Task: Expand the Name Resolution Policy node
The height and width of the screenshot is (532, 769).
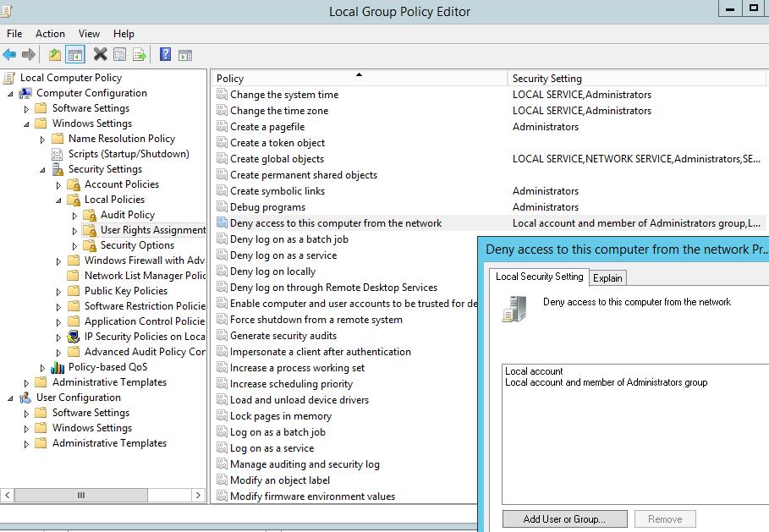Action: [x=42, y=140]
